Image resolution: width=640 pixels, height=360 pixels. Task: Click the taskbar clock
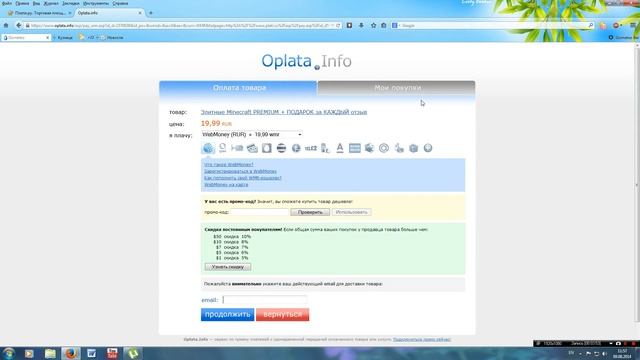tap(622, 353)
